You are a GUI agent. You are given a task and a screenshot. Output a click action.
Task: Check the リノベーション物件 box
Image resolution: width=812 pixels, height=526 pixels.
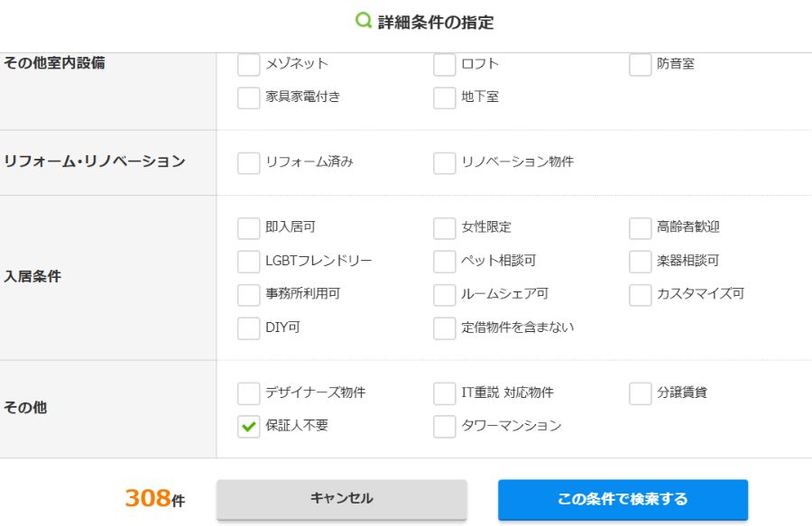coord(445,163)
